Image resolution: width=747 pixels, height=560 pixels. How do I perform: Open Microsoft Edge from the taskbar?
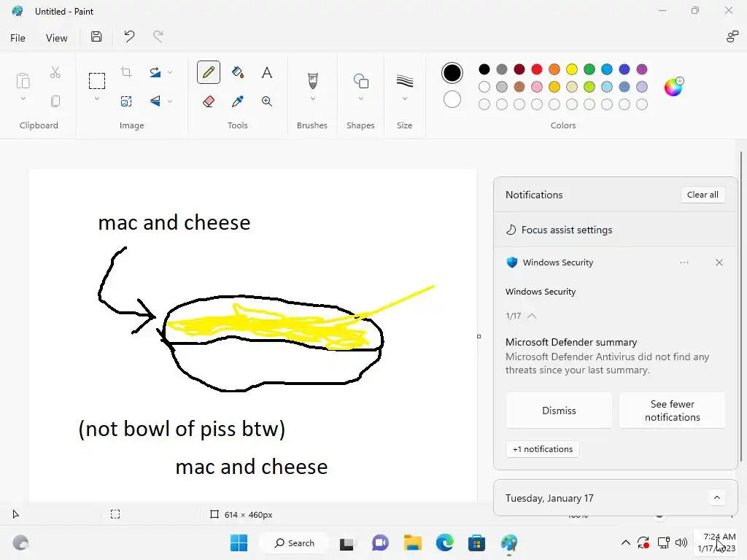tap(444, 542)
